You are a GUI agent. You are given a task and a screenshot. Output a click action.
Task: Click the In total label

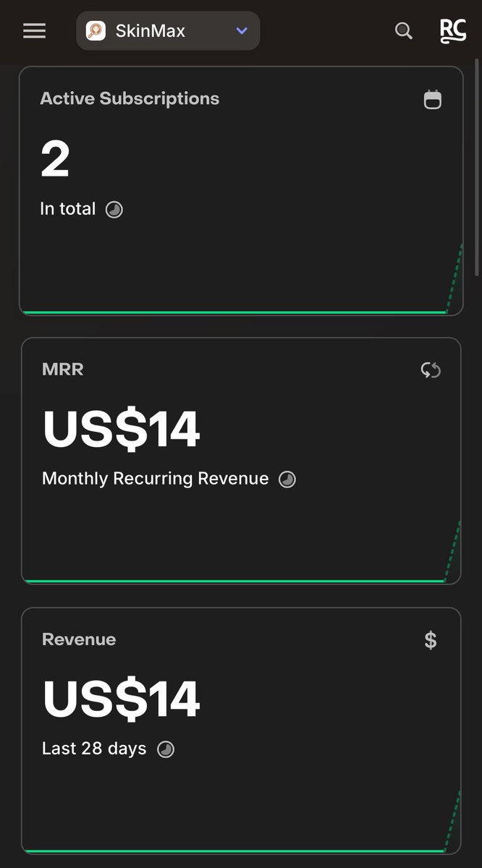pyautogui.click(x=68, y=209)
